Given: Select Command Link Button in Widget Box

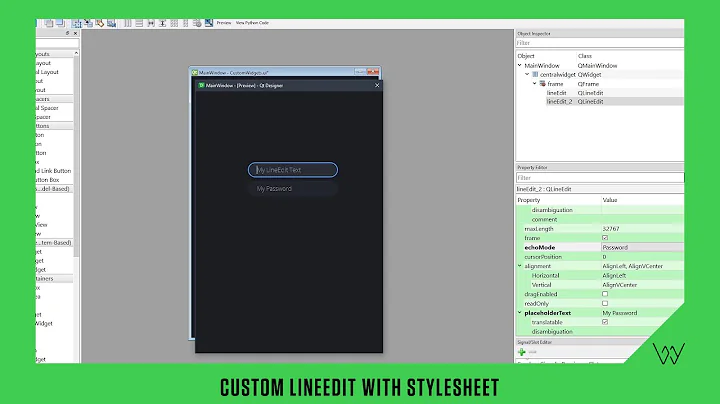Looking at the screenshot, I should point(53,171).
